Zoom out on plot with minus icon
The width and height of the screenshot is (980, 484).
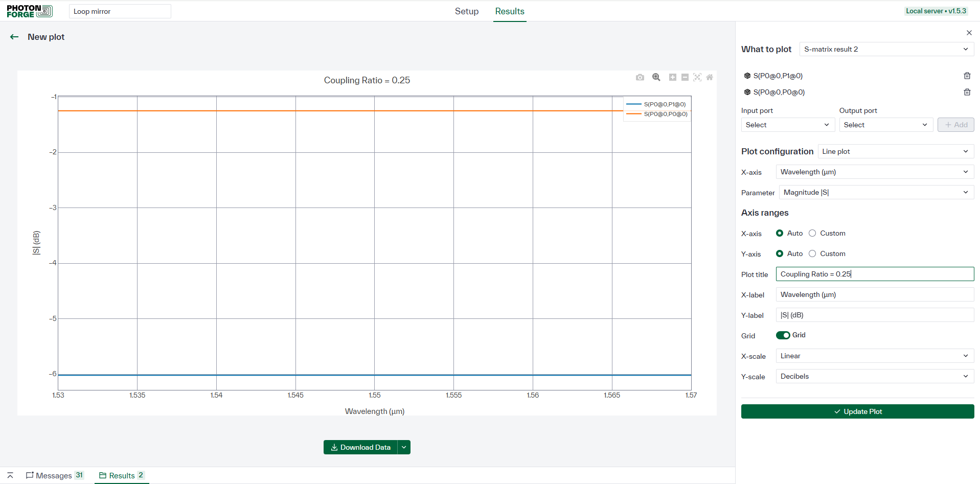(x=685, y=77)
